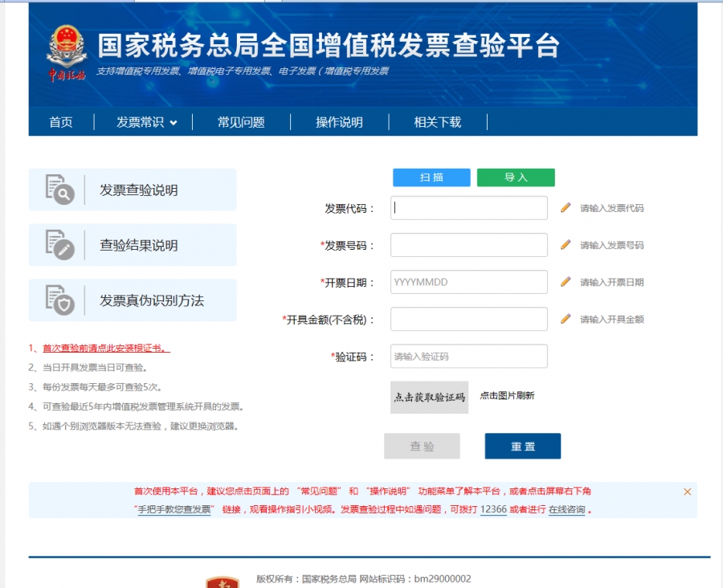Screen dimensions: 723x588
Task: Open the 手把手教您查发票 link
Action: pos(174,509)
